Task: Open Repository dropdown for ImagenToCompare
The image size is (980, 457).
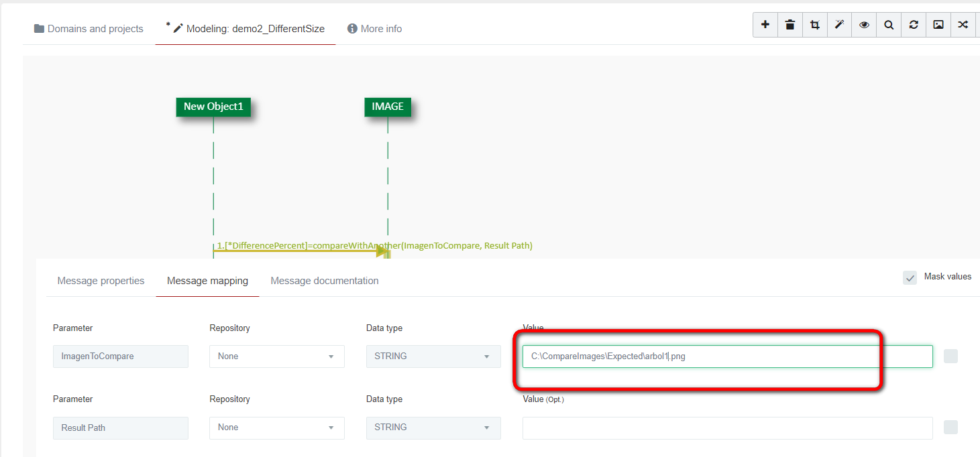Action: coord(277,356)
